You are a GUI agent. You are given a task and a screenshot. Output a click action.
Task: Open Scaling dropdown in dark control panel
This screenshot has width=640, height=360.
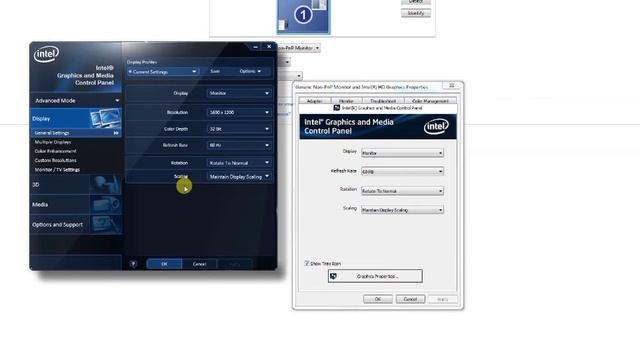point(239,177)
